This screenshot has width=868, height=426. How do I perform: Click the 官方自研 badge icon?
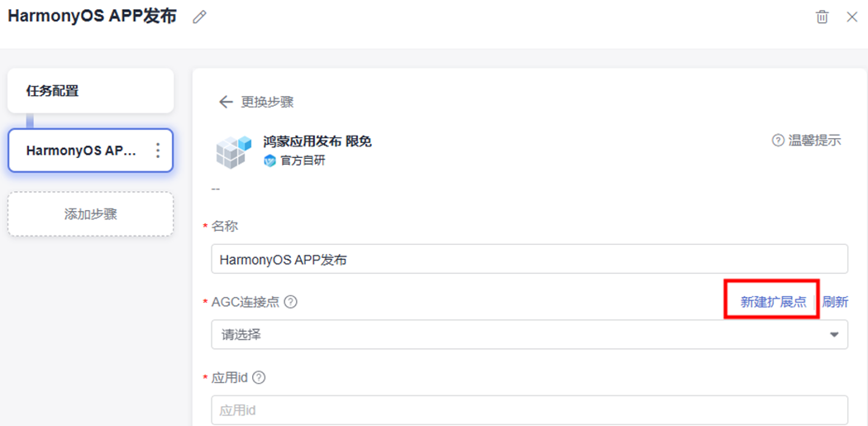click(269, 160)
